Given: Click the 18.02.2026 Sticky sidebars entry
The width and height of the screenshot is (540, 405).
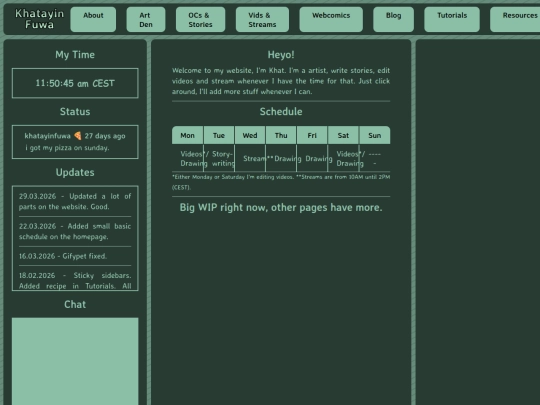Looking at the screenshot, I should tap(75, 280).
